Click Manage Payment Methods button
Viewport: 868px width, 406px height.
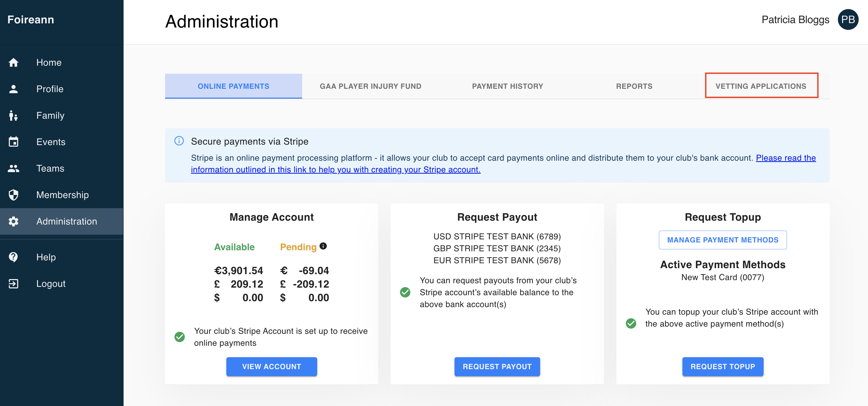point(723,240)
